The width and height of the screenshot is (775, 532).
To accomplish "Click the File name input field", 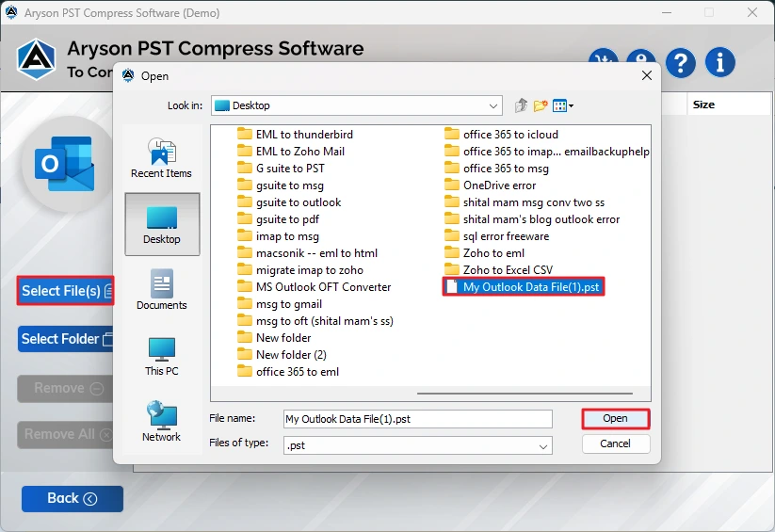I will click(x=418, y=419).
